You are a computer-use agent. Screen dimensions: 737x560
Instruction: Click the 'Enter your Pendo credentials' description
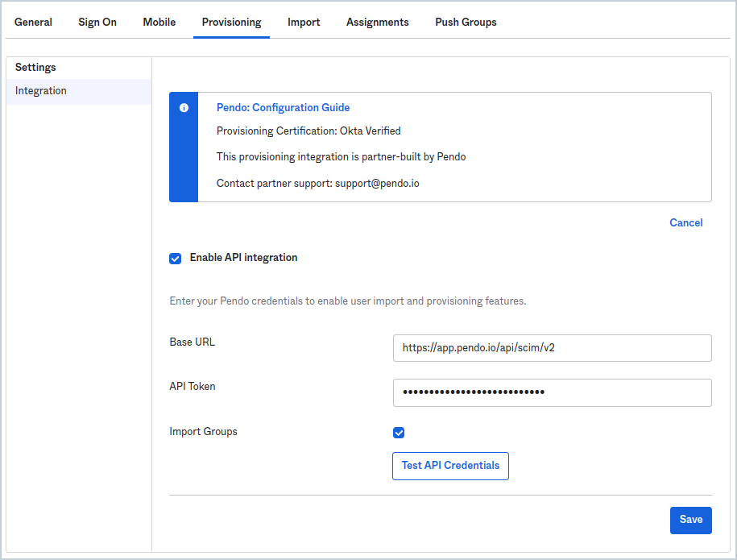point(348,301)
